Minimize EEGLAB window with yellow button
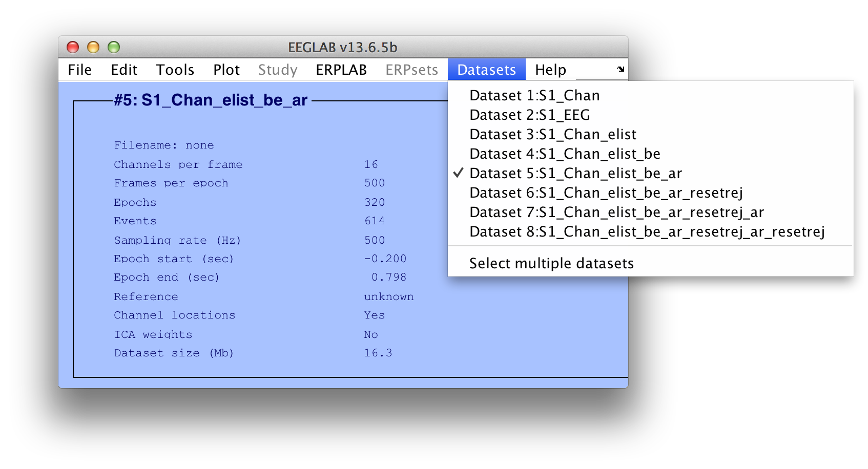Screen dimensions: 868x469 (x=93, y=47)
